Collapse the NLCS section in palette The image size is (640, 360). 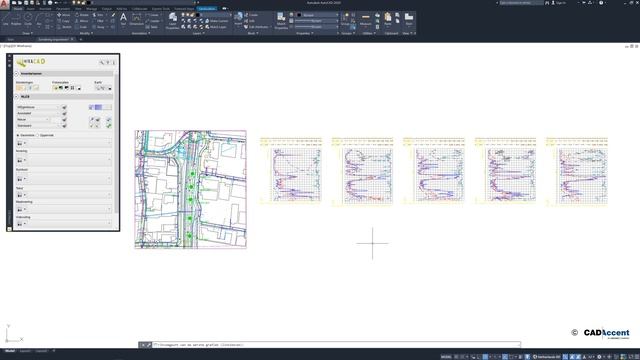click(17, 97)
